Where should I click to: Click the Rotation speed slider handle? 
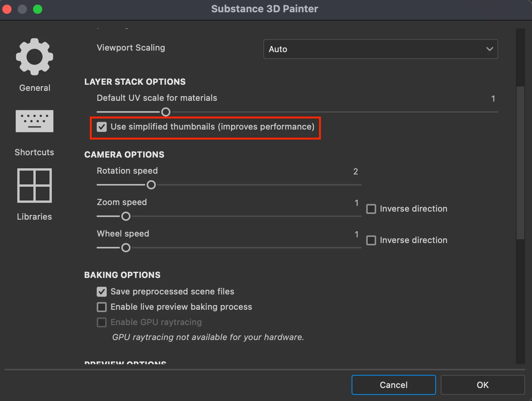tap(151, 185)
